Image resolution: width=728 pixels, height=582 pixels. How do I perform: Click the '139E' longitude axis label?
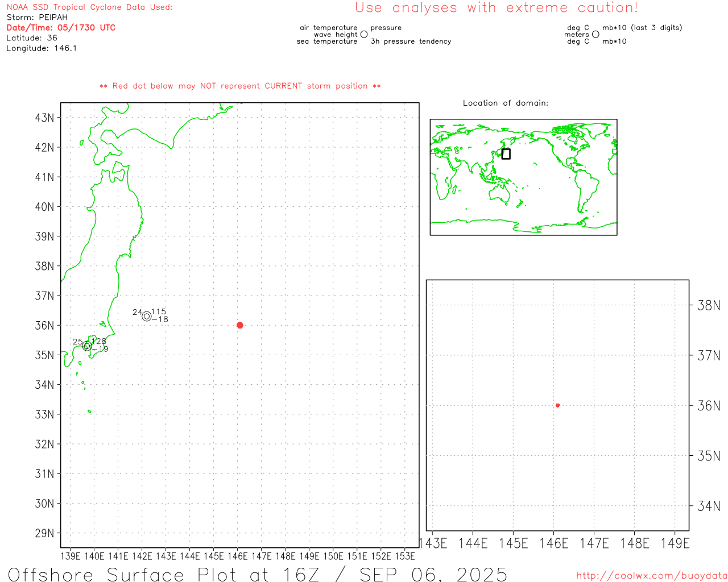point(71,556)
